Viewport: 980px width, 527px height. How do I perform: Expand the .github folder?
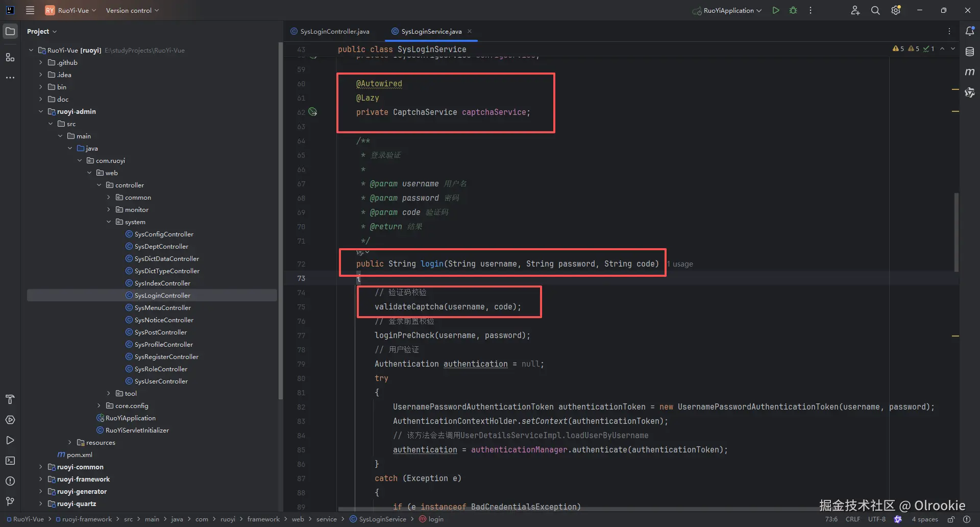point(41,62)
